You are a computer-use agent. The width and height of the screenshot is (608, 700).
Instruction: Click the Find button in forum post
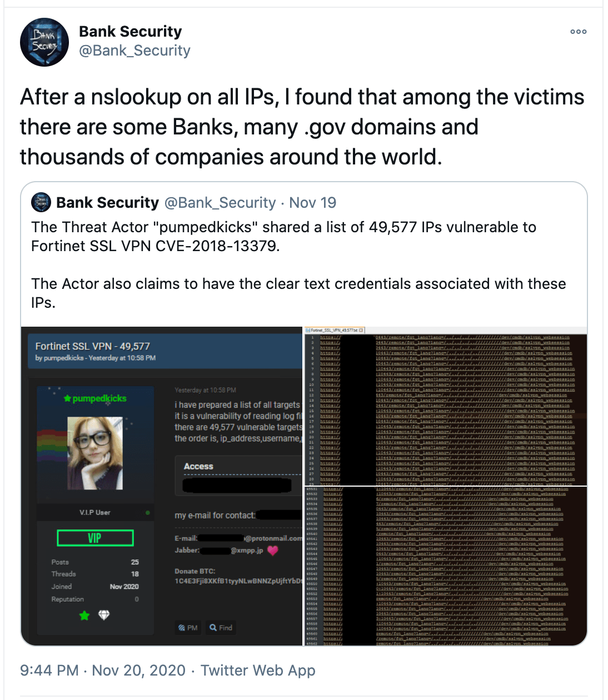[221, 628]
